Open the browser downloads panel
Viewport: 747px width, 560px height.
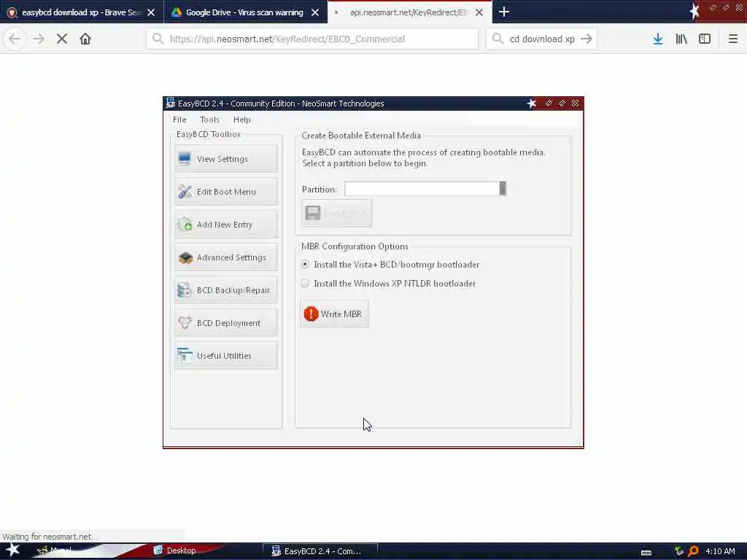pyautogui.click(x=658, y=39)
